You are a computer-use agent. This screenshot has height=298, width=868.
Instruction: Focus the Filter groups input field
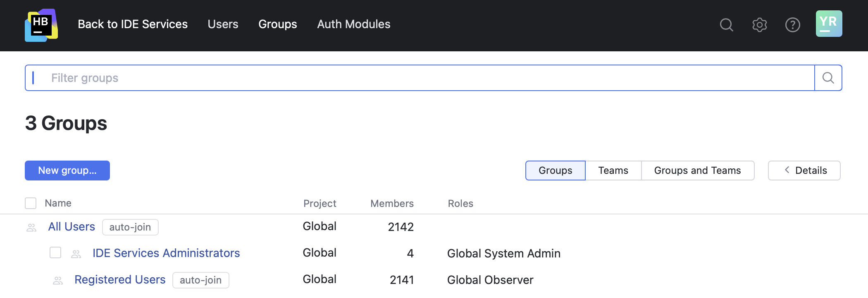413,78
